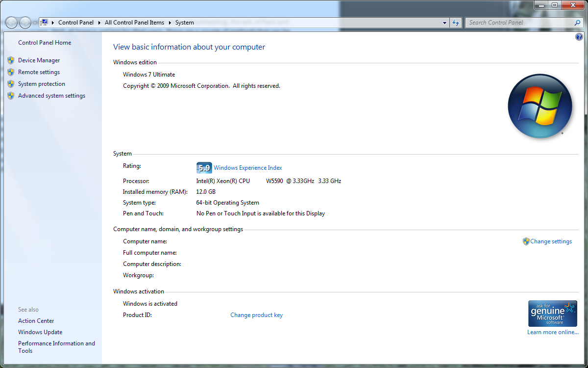The image size is (588, 368).
Task: Click the Back navigation arrow button
Action: point(11,23)
